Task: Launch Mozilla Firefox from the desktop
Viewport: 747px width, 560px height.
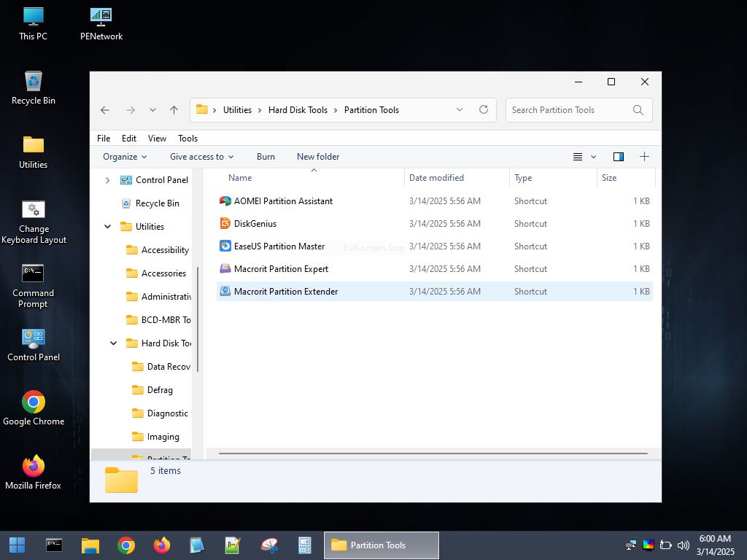Action: coord(34,472)
